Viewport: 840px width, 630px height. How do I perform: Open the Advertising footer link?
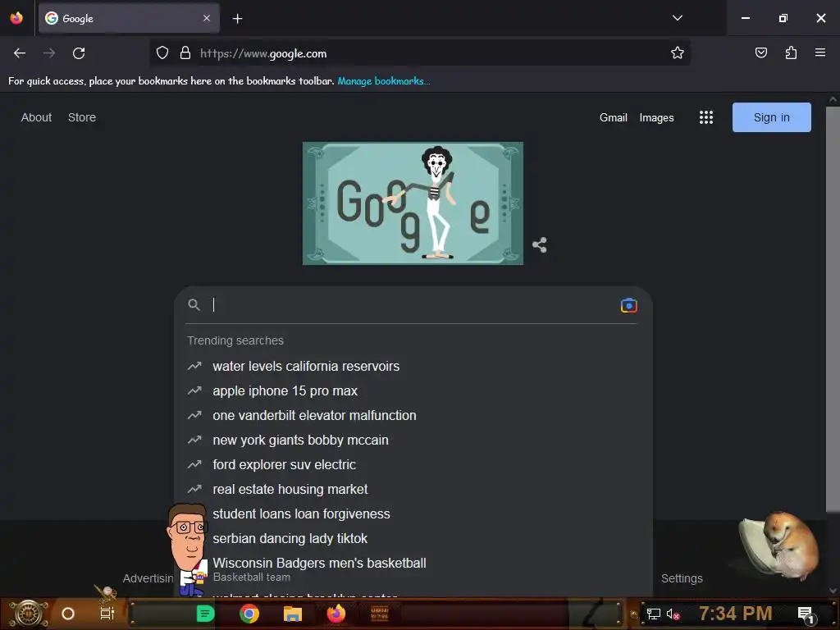[x=148, y=578]
